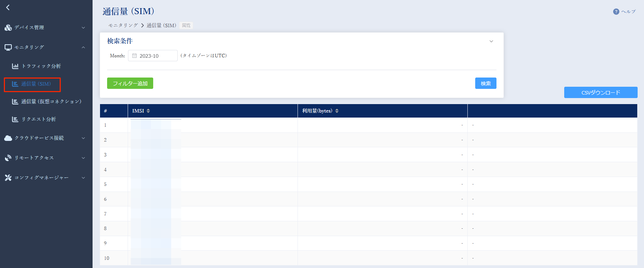
Task: Click the Month: field label
Action: point(117,56)
